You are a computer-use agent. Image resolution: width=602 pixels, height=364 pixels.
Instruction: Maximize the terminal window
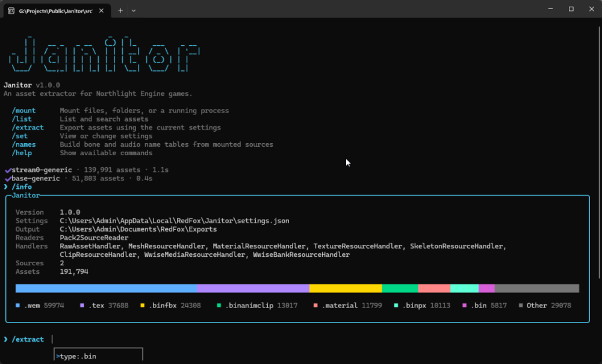coord(571,9)
